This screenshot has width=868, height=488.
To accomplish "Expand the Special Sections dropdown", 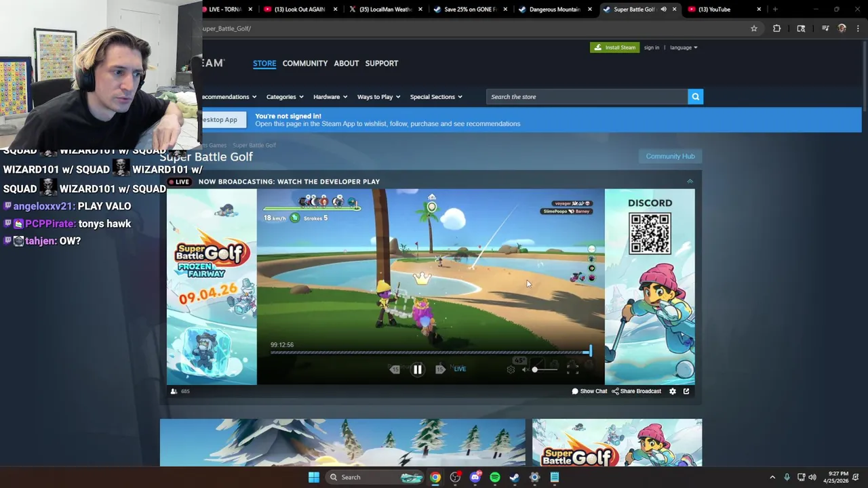I will (436, 97).
